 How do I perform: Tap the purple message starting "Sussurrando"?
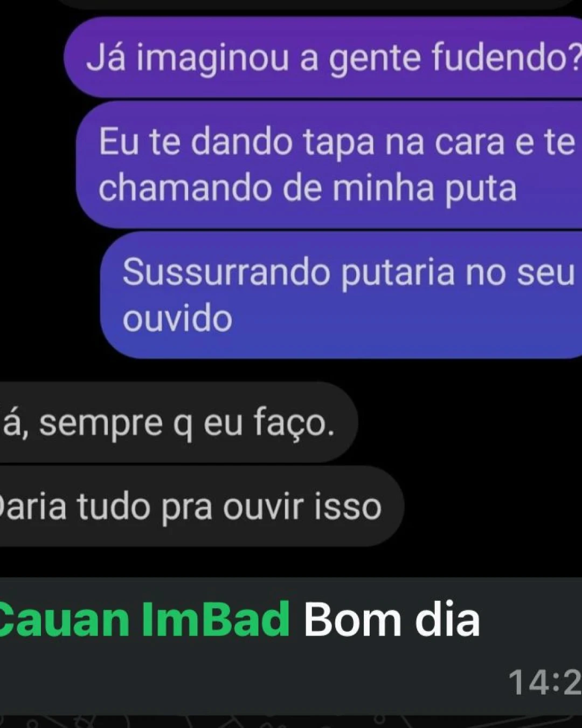(341, 294)
